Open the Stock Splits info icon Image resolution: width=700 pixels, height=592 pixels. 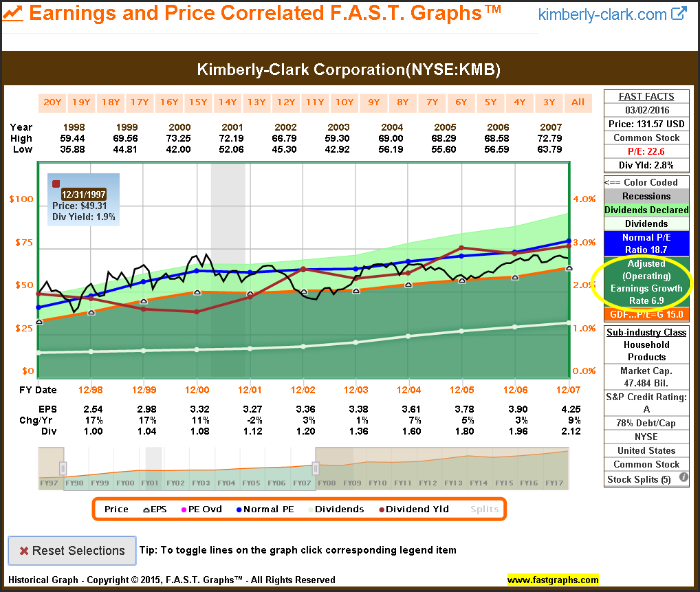[x=683, y=478]
